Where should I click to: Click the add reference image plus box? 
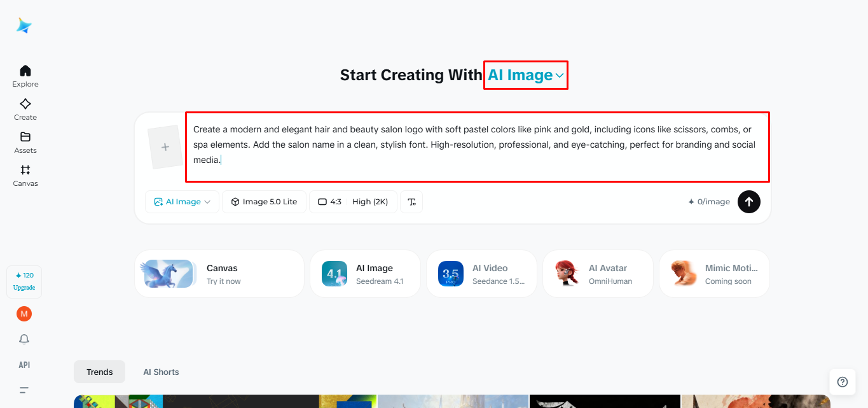coord(165,147)
